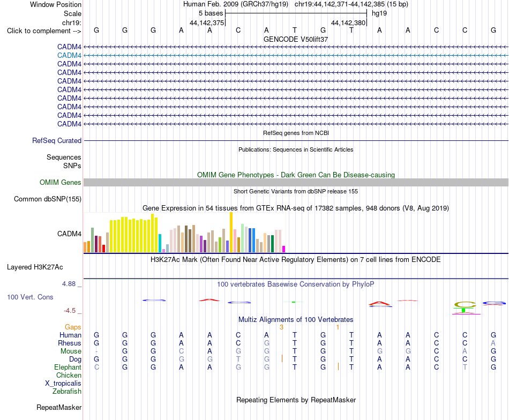
Task: Select the Rhesus species row label
Action: point(70,343)
